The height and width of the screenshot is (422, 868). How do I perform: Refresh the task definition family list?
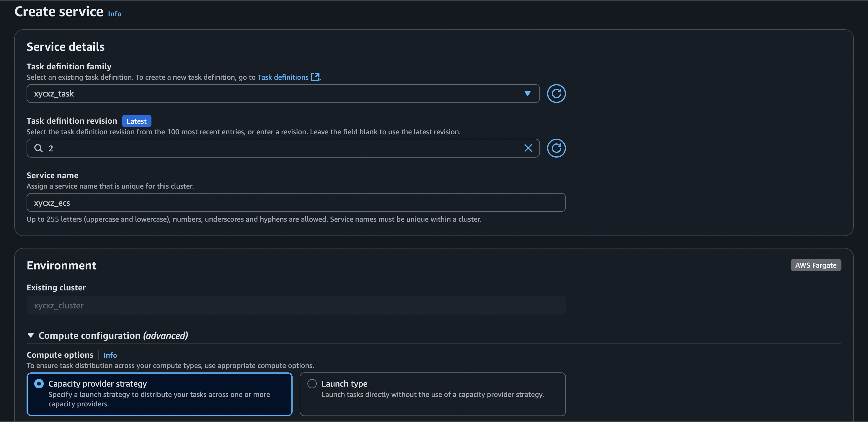tap(556, 94)
